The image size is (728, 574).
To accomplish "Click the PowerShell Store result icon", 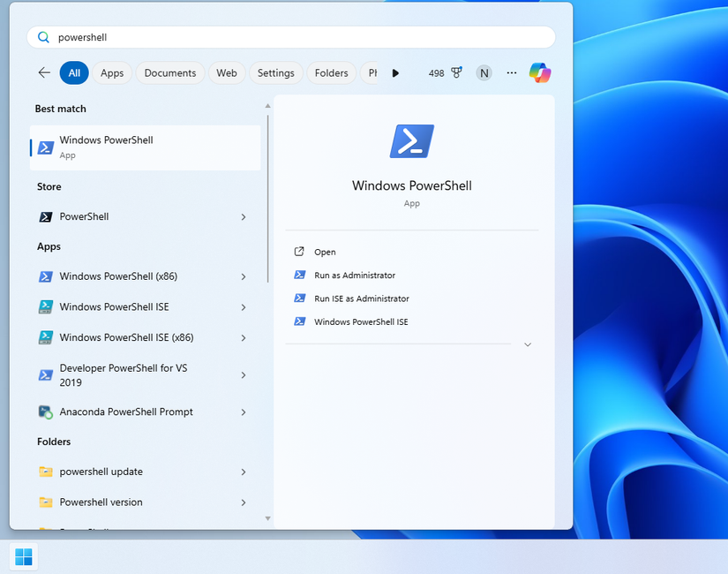I will click(x=45, y=216).
